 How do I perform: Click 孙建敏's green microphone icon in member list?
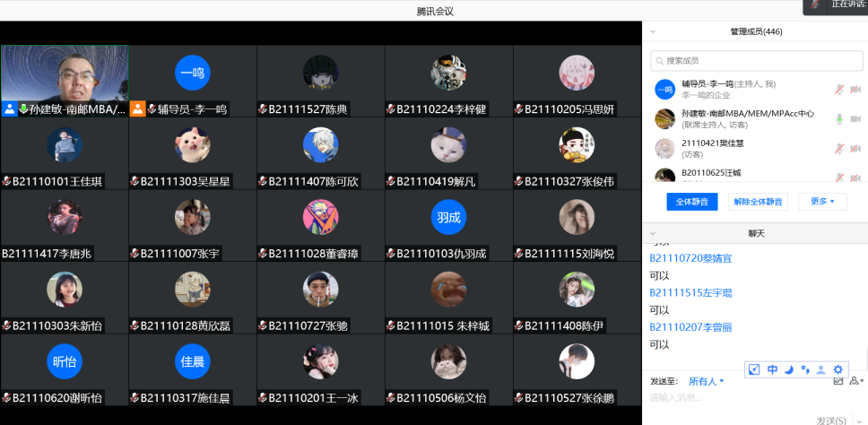tap(840, 118)
